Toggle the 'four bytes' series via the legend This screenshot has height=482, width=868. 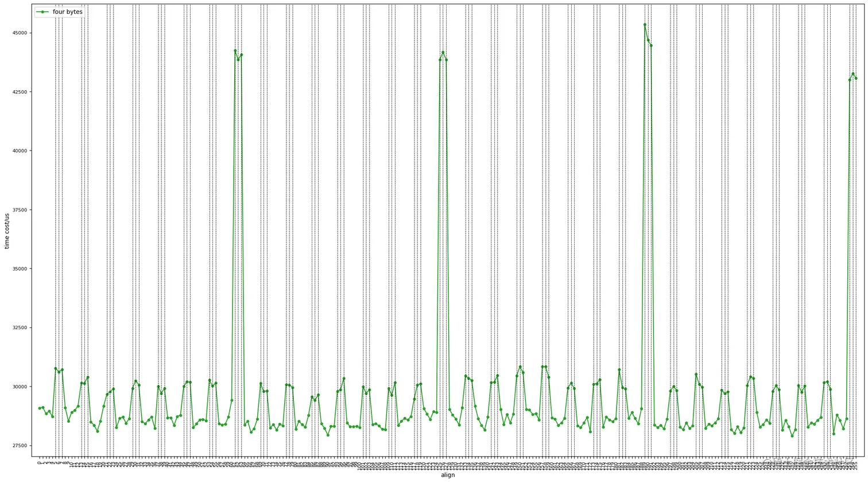coord(59,11)
